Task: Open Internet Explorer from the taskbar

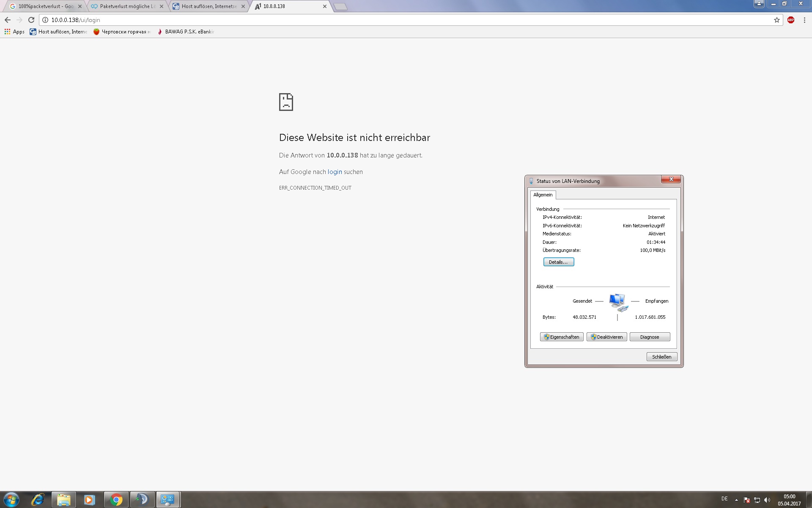Action: click(x=37, y=500)
